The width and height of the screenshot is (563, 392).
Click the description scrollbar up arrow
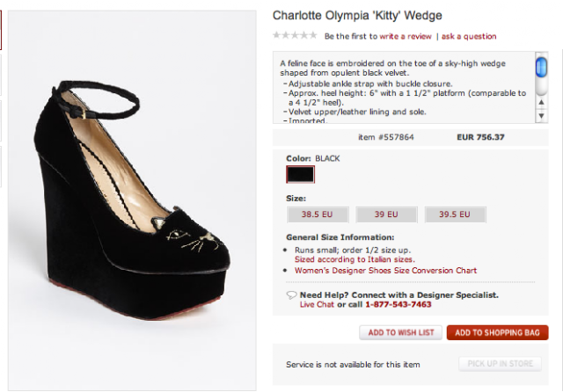(542, 102)
